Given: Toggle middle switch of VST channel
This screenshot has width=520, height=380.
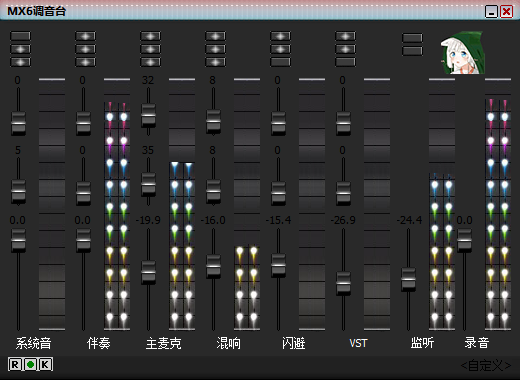Looking at the screenshot, I should point(345,49).
